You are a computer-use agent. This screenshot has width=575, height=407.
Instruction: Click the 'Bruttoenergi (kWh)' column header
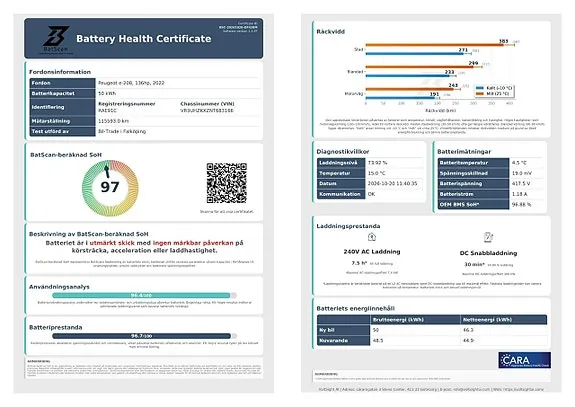398,320
